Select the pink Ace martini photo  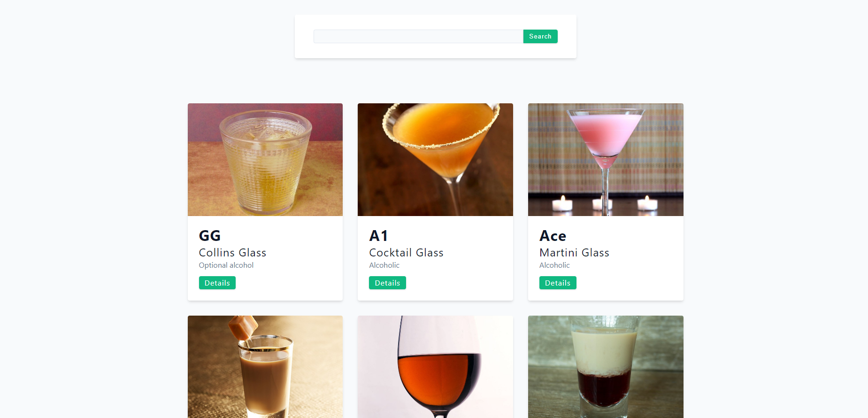click(606, 160)
